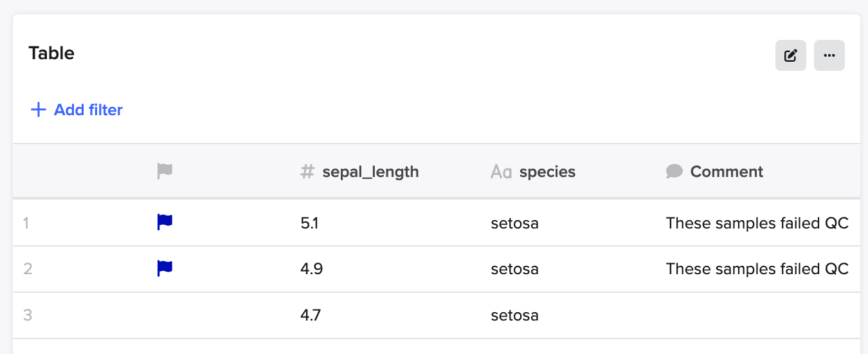Select row number 2

pyautogui.click(x=28, y=269)
